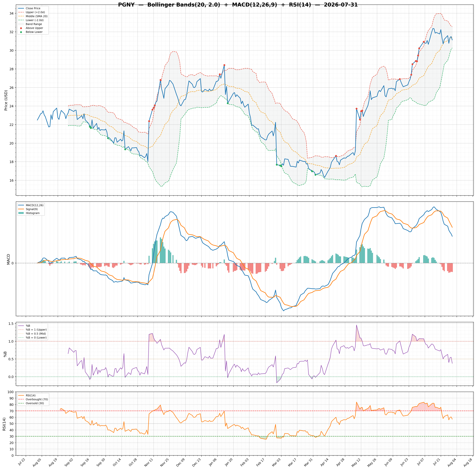Click the '90' tick on RSI axis
Image resolution: width=476 pixels, height=470 pixels.
pos(12,398)
